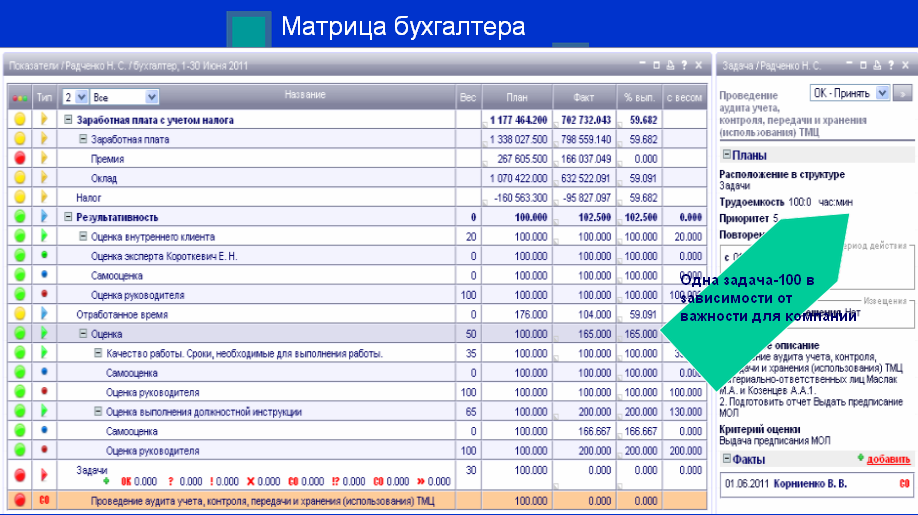The height and width of the screenshot is (515, 918).
Task: Select the orange 'Проведение аудита учета' task row
Action: (x=357, y=500)
